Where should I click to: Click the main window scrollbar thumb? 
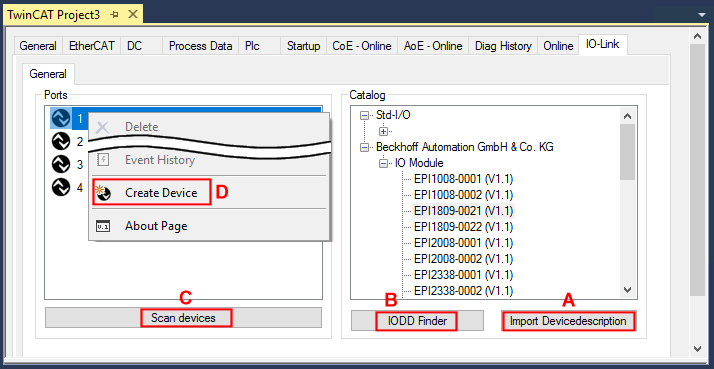(697, 170)
